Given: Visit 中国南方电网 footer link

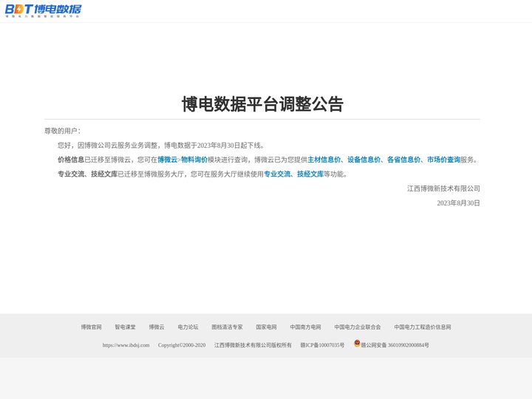Looking at the screenshot, I should (305, 327).
